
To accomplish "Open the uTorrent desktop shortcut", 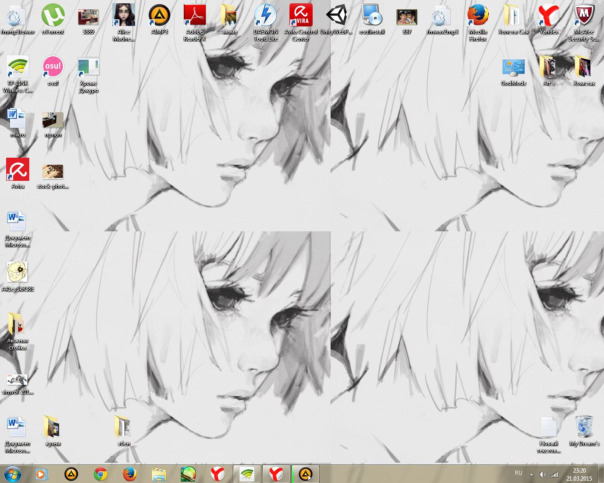I will (x=53, y=16).
